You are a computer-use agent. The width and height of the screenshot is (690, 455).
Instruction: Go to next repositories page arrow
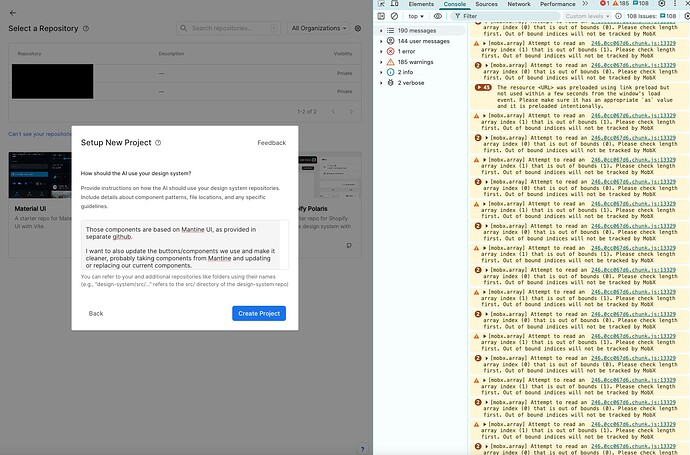pyautogui.click(x=351, y=111)
